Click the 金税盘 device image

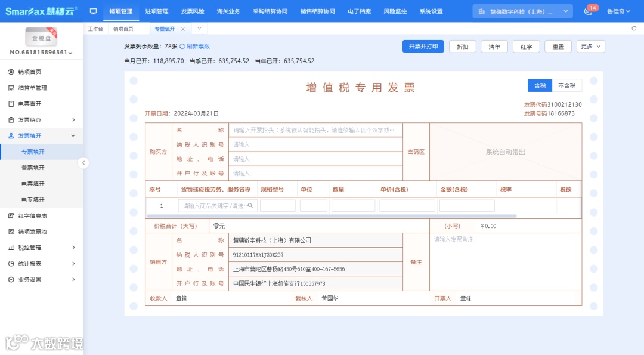41,37
